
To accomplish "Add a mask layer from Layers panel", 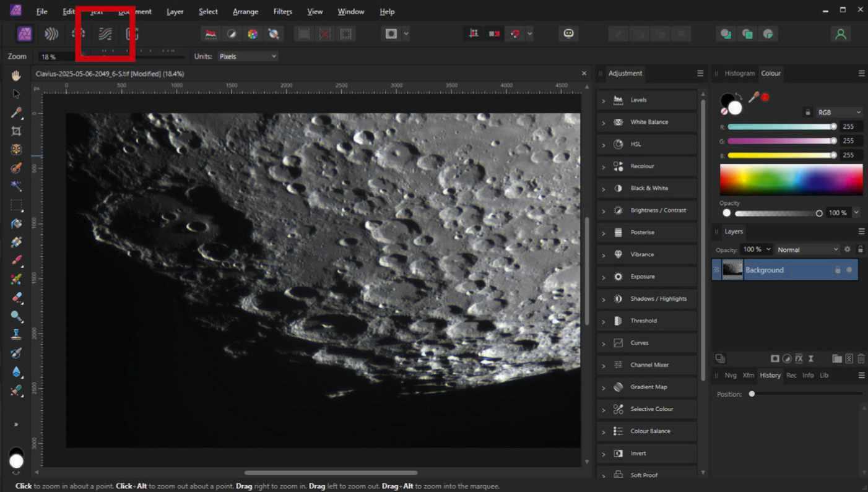I will pos(775,358).
